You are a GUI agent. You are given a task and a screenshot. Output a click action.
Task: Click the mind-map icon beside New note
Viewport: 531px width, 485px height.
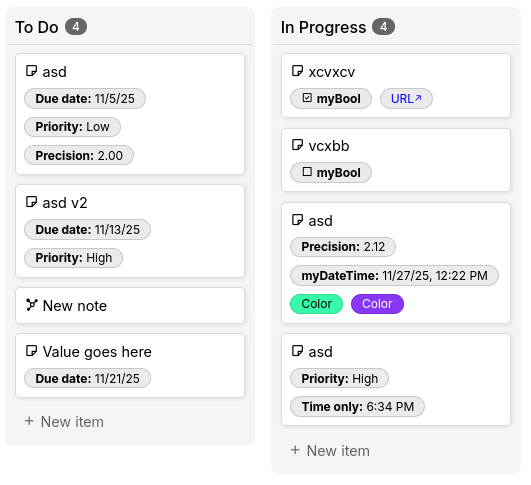point(31,305)
